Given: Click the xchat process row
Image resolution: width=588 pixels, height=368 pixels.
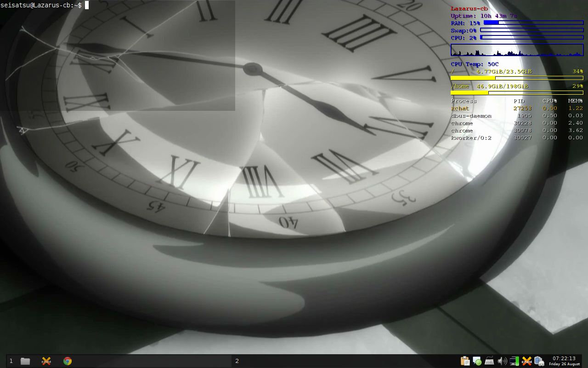Looking at the screenshot, I should [x=517, y=109].
